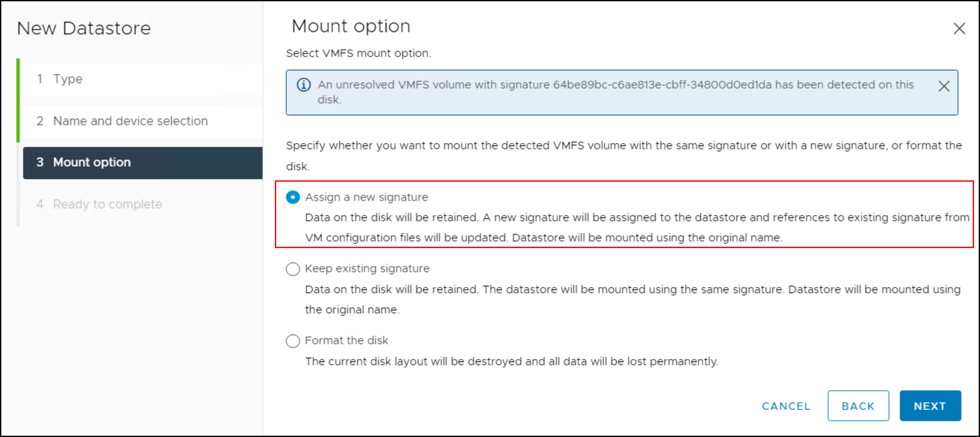This screenshot has height=437, width=980.
Task: Open the Name and device selection step
Action: tap(130, 121)
